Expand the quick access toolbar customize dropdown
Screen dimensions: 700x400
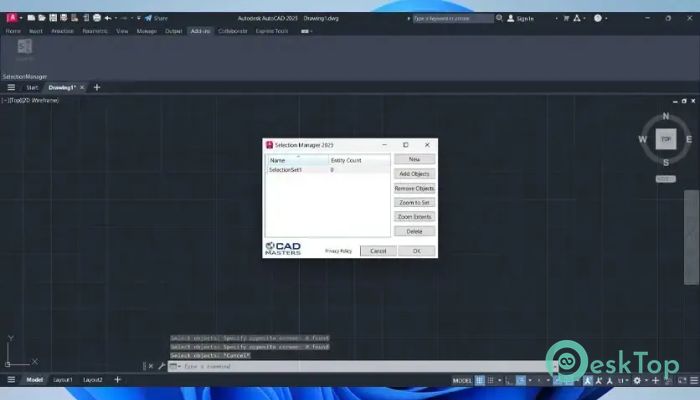click(139, 18)
